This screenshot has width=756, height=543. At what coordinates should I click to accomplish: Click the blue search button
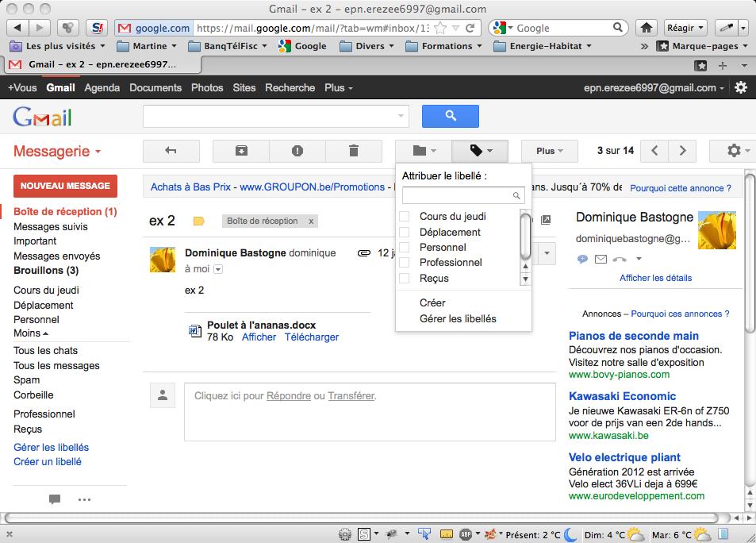[x=451, y=116]
